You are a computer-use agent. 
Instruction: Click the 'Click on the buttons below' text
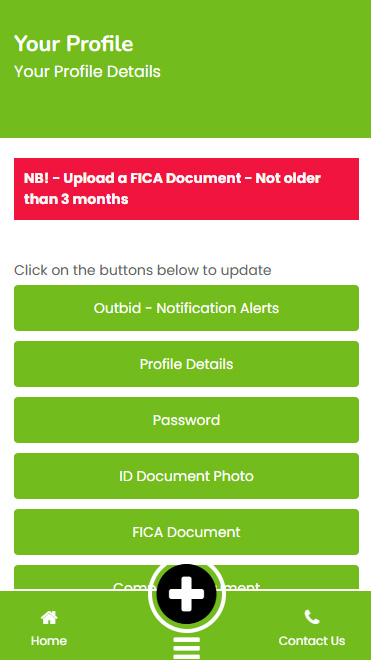pos(142,270)
